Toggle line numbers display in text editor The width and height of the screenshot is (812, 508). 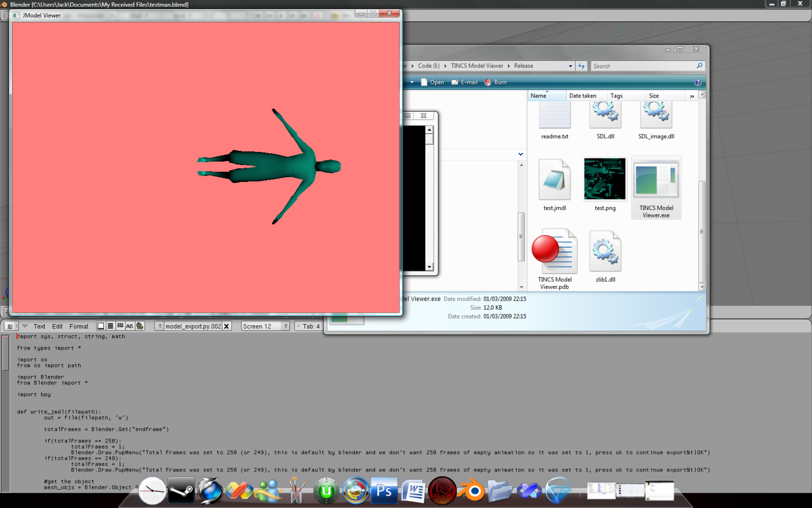coord(110,326)
